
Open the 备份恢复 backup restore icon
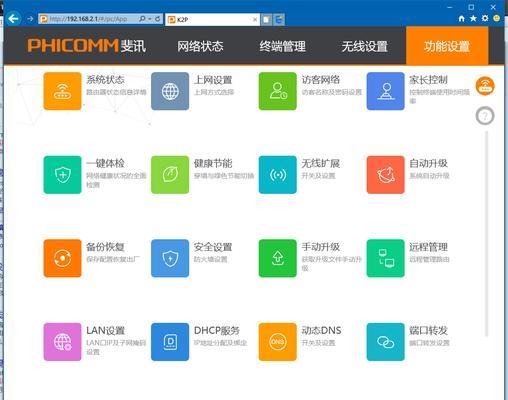coord(62,258)
